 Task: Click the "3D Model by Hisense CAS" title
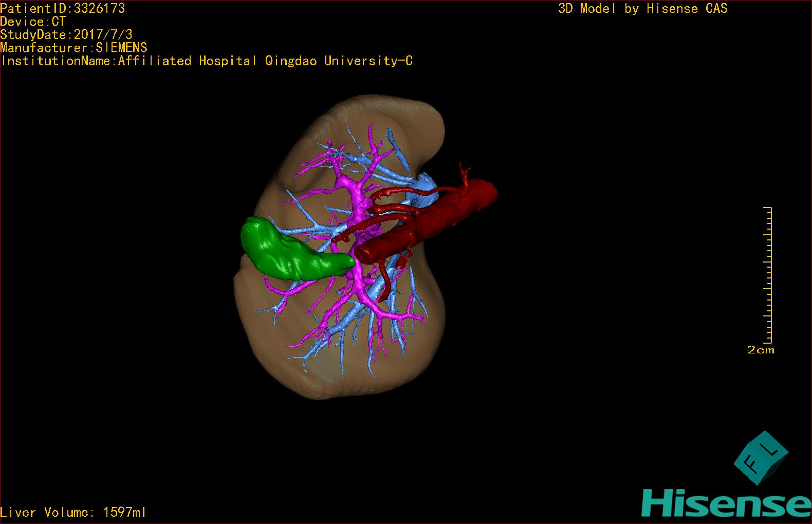(x=642, y=8)
